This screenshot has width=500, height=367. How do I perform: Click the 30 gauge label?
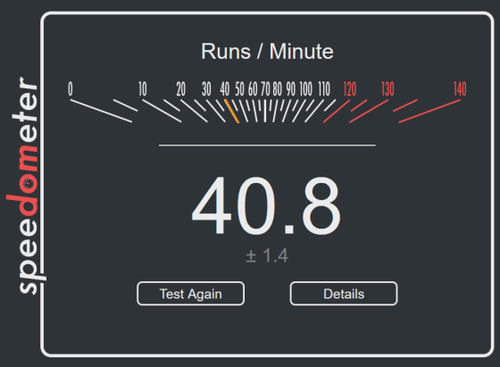click(206, 89)
